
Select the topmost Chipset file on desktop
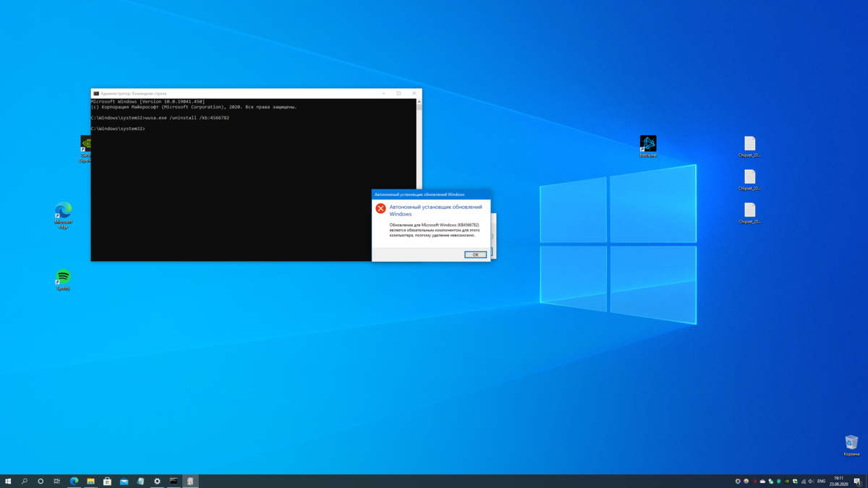pos(749,144)
